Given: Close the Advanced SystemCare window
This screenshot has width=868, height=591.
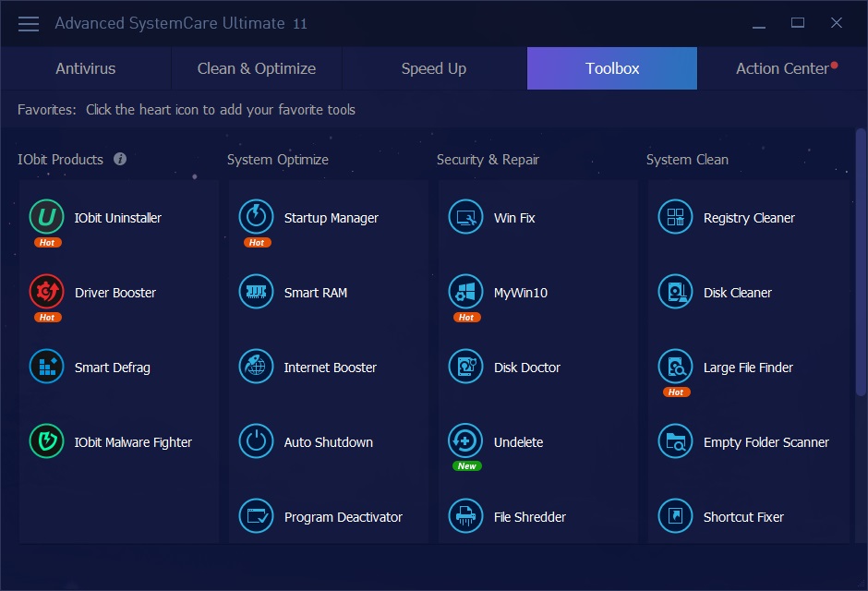Looking at the screenshot, I should coord(837,23).
